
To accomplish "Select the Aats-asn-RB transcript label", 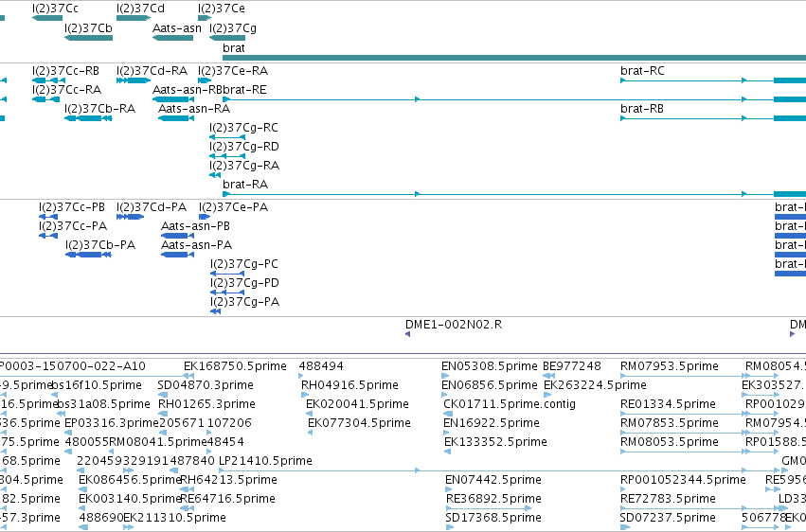I will 188,89.
